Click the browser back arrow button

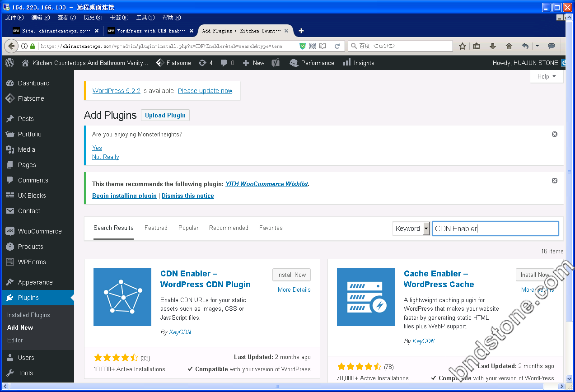pos(12,46)
